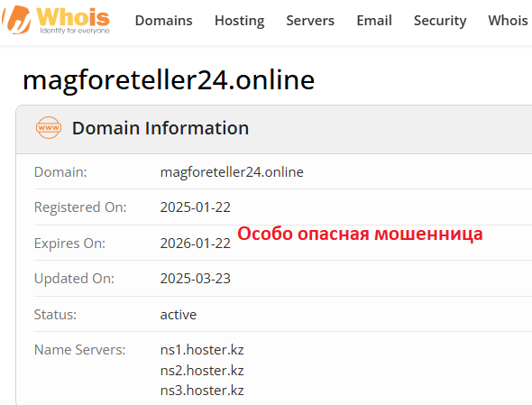Click the ns3.hoster.kz name server

point(202,391)
